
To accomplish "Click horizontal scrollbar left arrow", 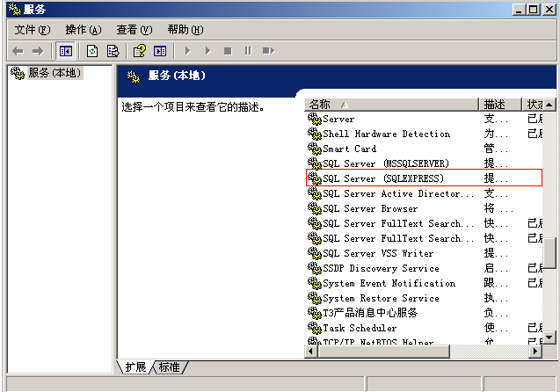I will pyautogui.click(x=311, y=352).
